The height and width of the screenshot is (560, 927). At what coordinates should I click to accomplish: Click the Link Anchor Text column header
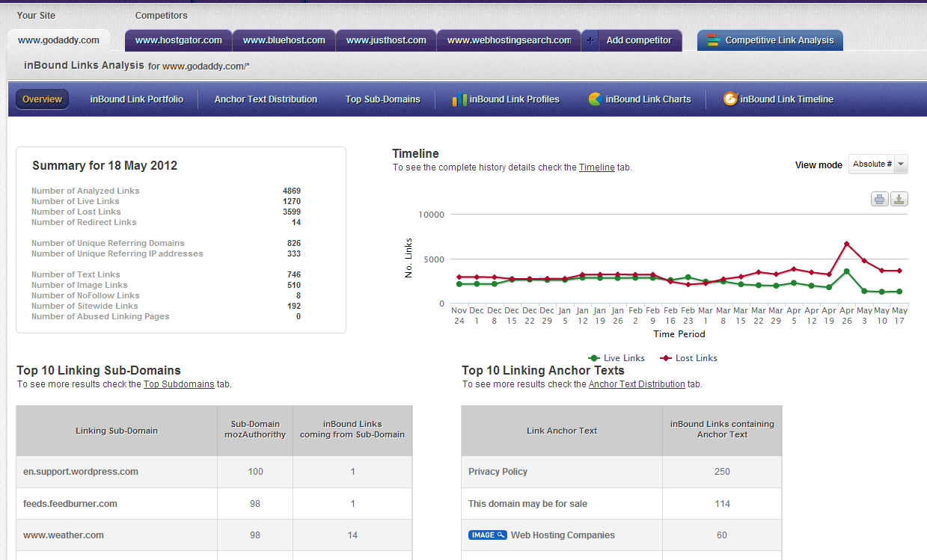(562, 431)
